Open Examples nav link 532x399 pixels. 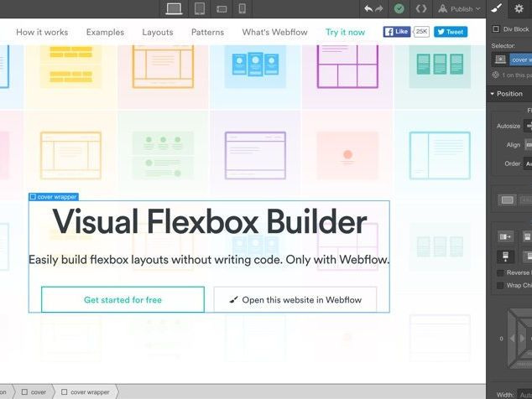coord(105,32)
